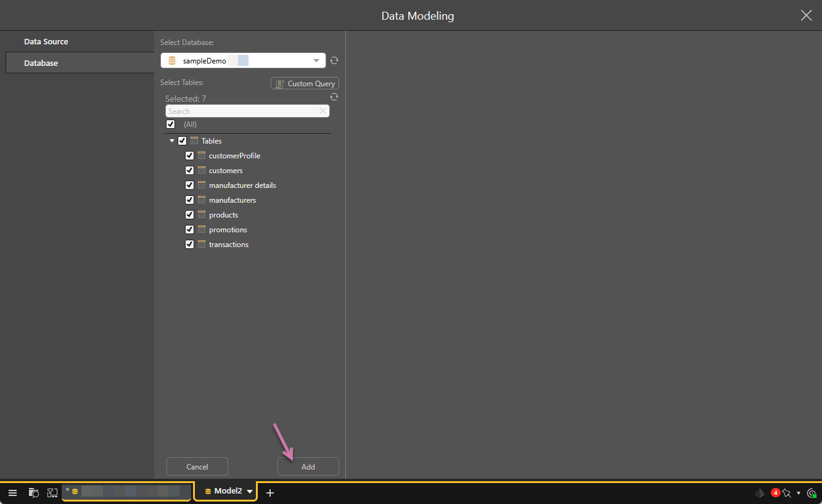Clear the table search box
This screenshot has width=822, height=504.
tap(323, 111)
